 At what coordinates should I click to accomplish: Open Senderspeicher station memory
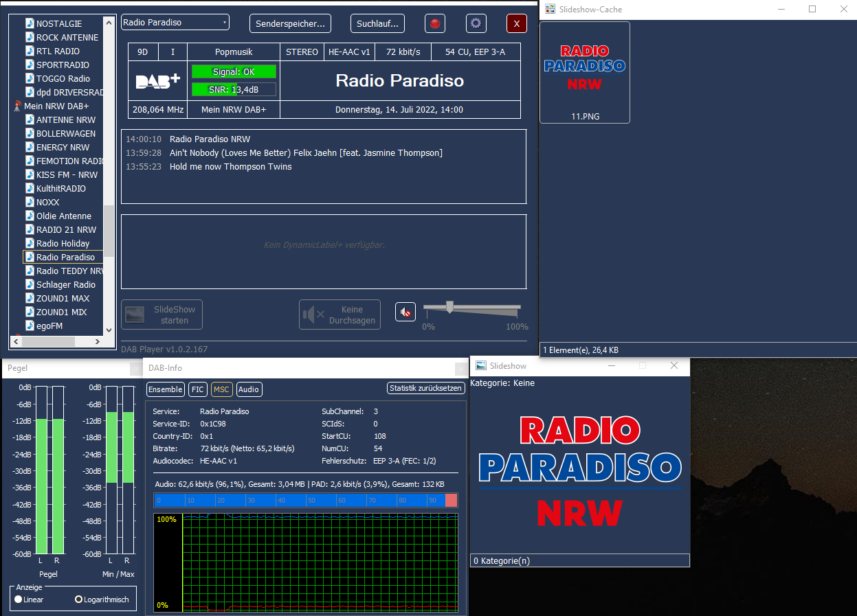coord(290,23)
